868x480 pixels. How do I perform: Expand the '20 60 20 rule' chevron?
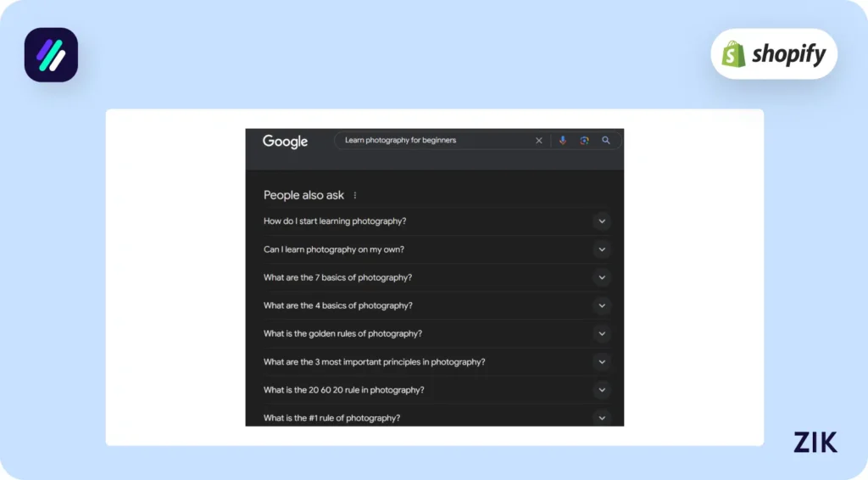pos(602,390)
